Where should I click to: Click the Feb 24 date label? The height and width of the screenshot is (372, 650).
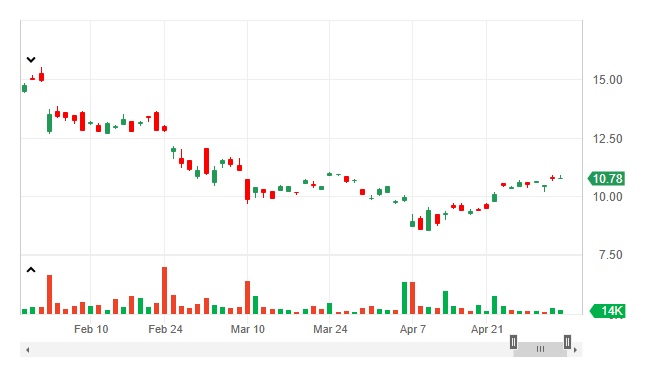[x=165, y=329]
